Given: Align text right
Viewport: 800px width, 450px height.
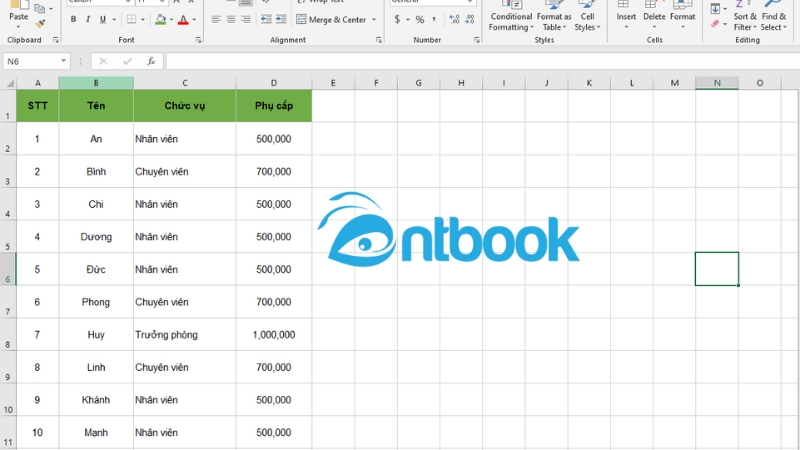Looking at the screenshot, I should (x=246, y=19).
